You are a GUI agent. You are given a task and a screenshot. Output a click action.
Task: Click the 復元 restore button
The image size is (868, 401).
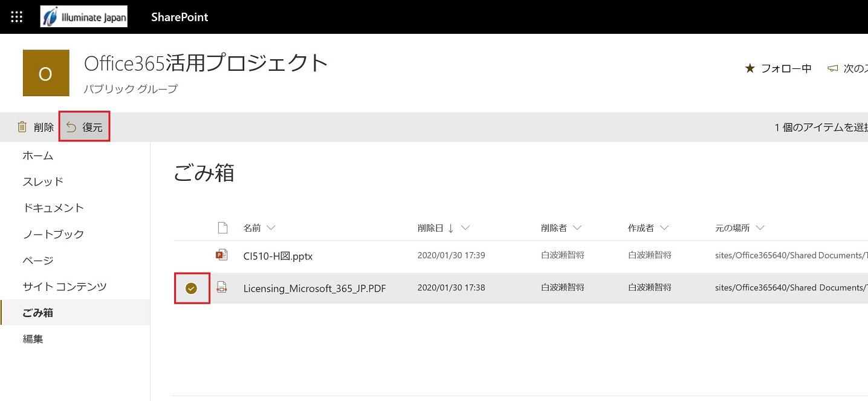coord(84,127)
